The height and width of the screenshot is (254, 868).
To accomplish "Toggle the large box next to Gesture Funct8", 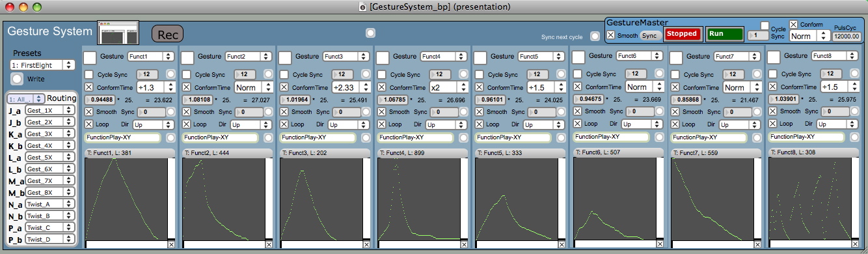I will click(x=774, y=57).
